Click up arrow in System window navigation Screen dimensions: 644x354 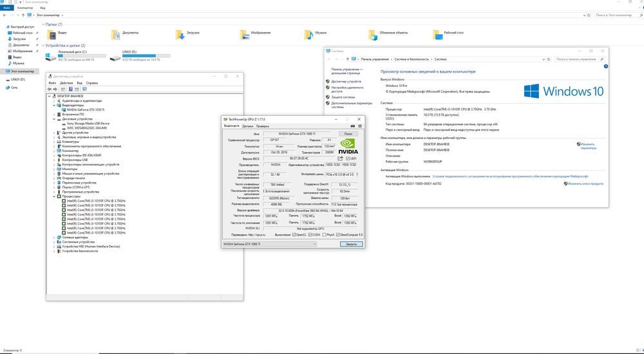pyautogui.click(x=348, y=59)
